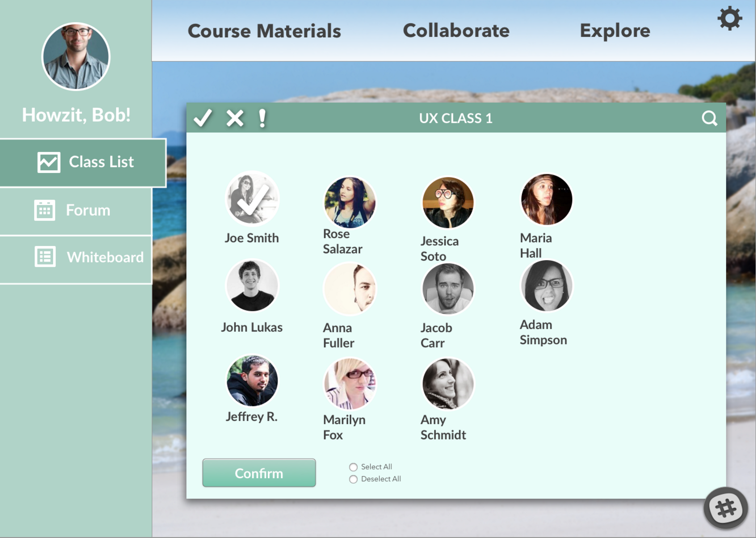Switch to the Collaborate tab
The width and height of the screenshot is (756, 538).
456,31
